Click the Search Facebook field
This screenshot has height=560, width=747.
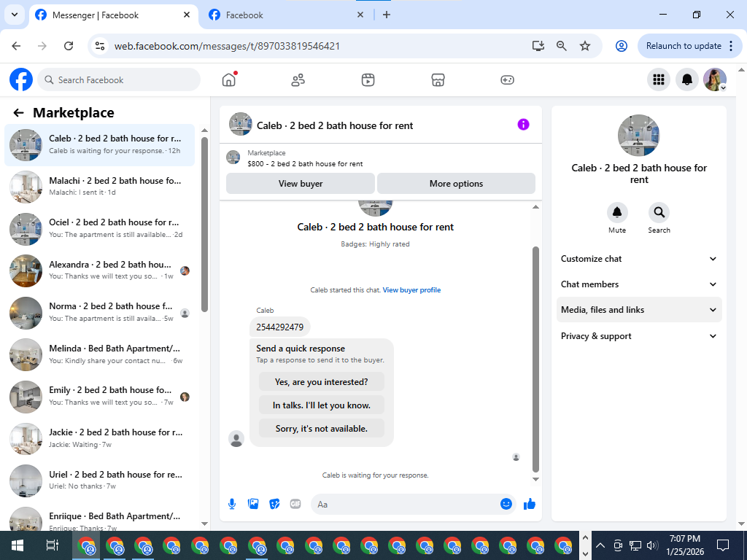tap(119, 80)
